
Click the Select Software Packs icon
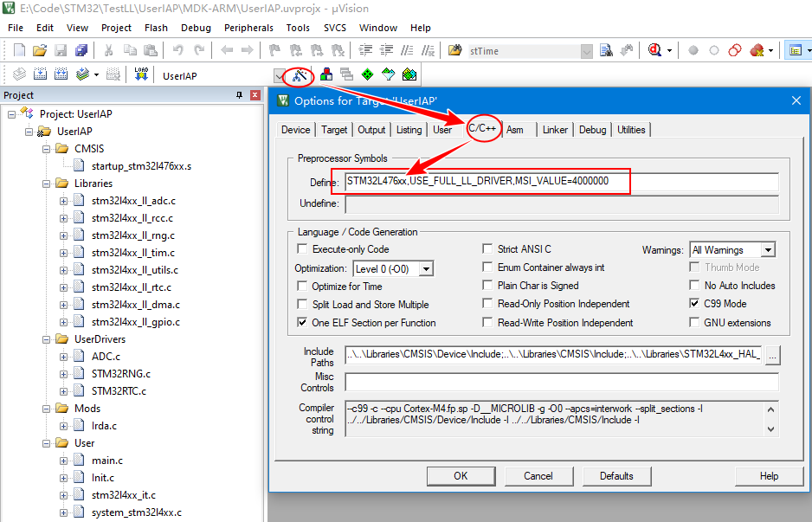(x=389, y=74)
